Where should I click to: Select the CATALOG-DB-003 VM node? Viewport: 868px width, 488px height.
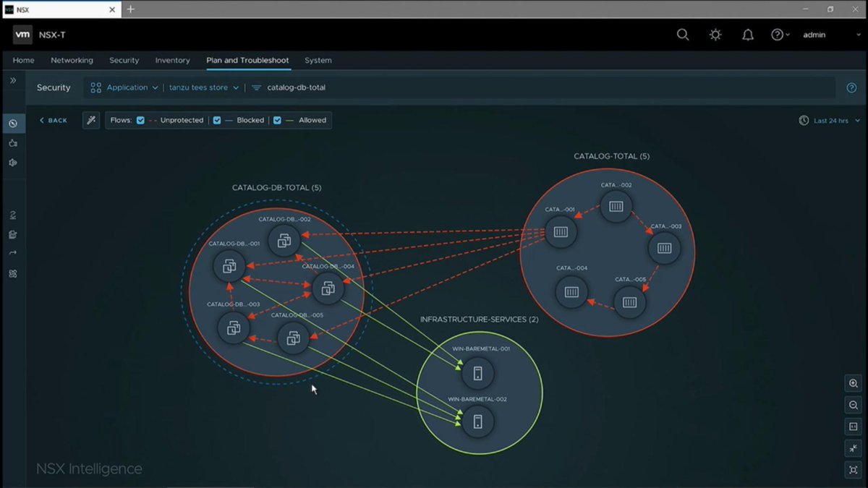(234, 328)
